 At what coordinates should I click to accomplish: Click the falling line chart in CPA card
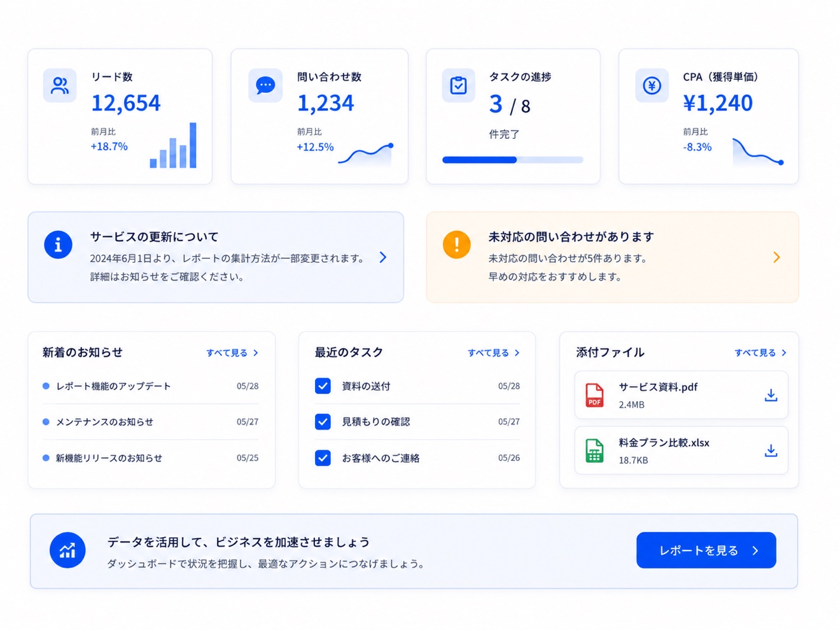(758, 151)
